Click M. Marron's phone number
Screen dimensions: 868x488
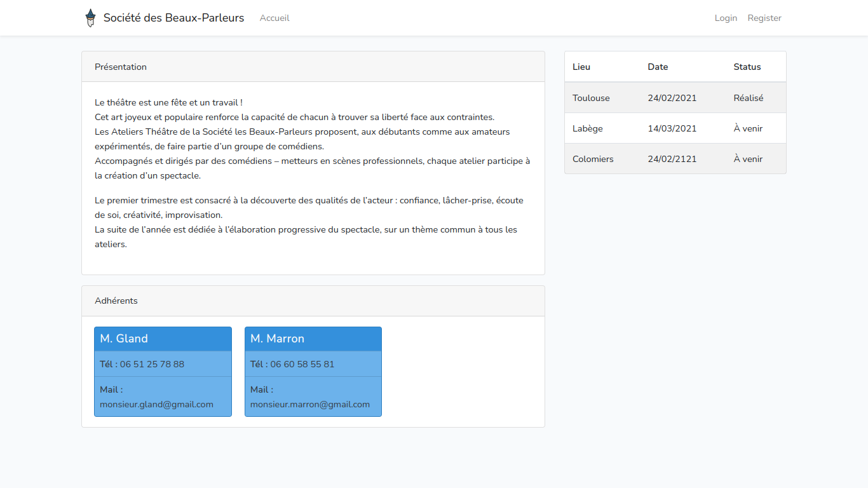coord(302,364)
